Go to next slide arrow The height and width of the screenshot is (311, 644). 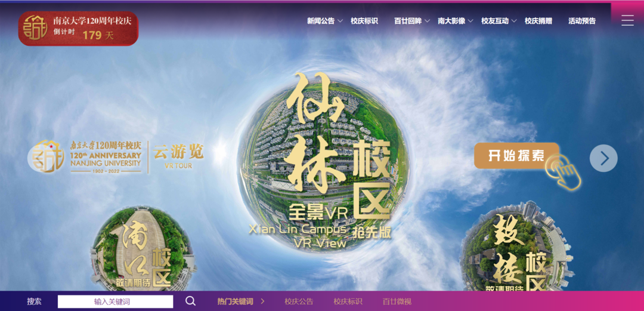point(603,158)
